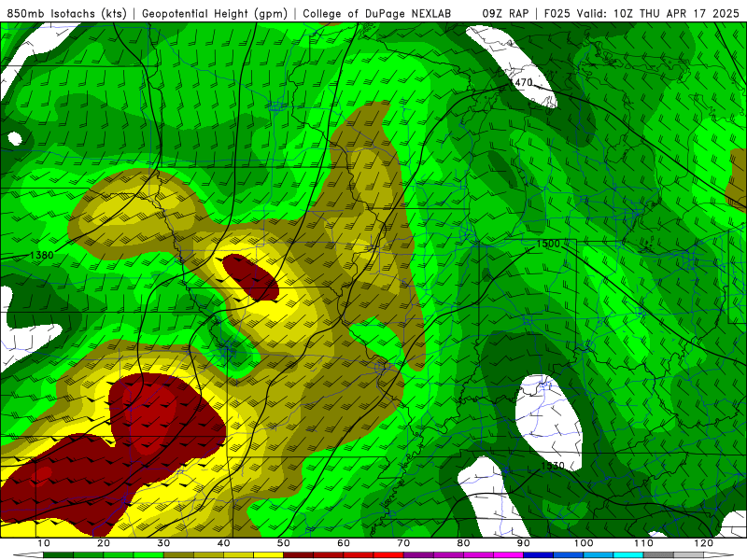Click the 'F025 Valid: 10Z THU APR 17 2025' text
747x560 pixels.
coord(641,14)
